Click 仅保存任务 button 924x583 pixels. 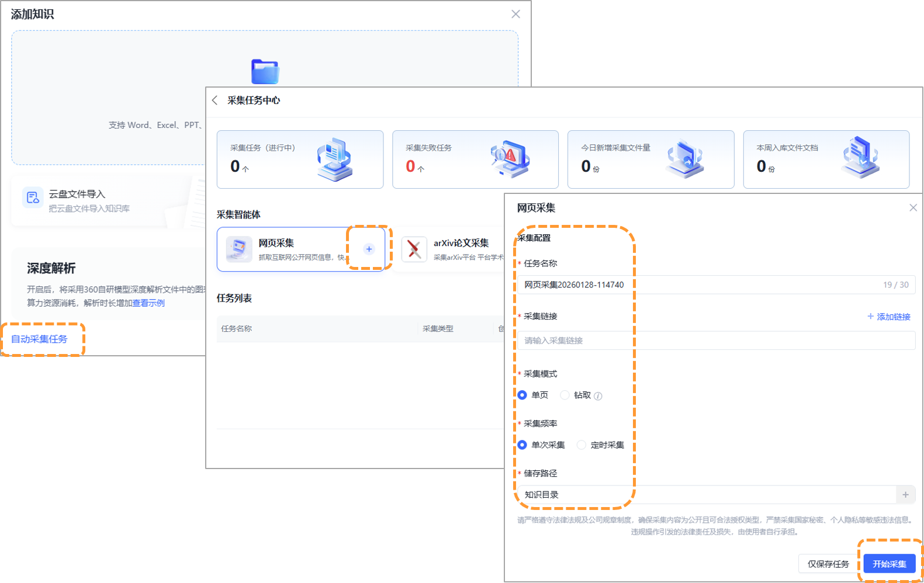point(828,564)
